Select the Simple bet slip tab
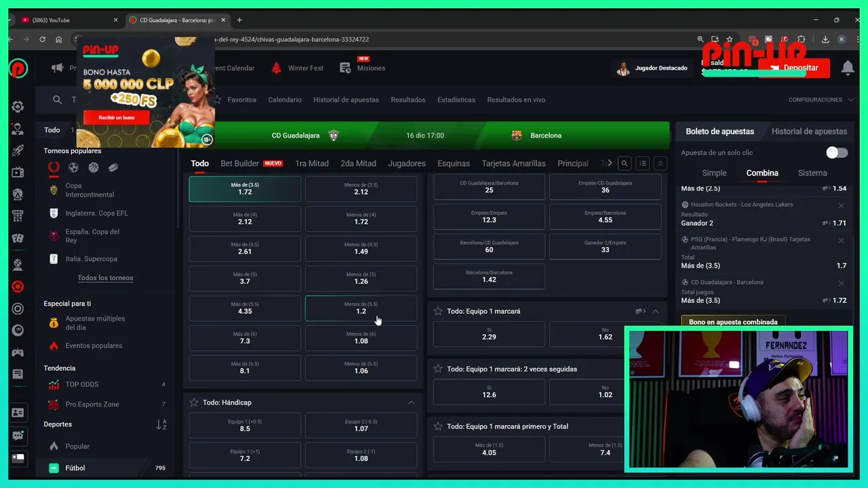Viewport: 868px width, 488px height. 714,173
